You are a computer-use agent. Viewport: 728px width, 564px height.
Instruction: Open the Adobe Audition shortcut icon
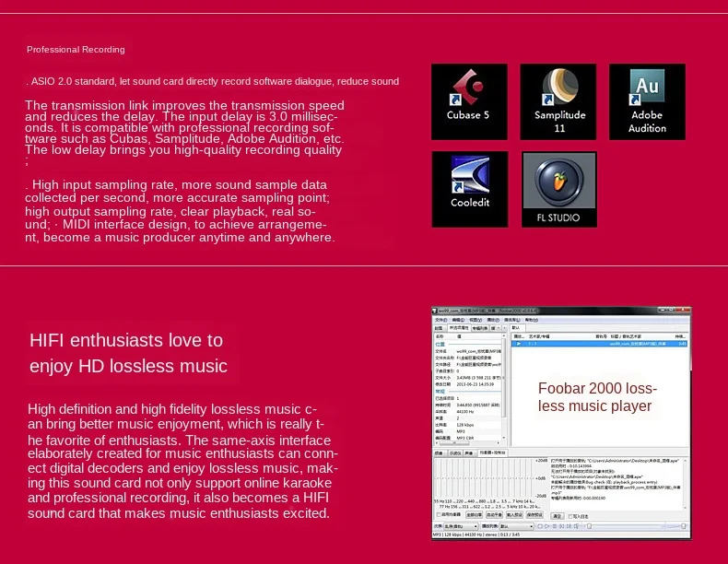[x=647, y=101]
